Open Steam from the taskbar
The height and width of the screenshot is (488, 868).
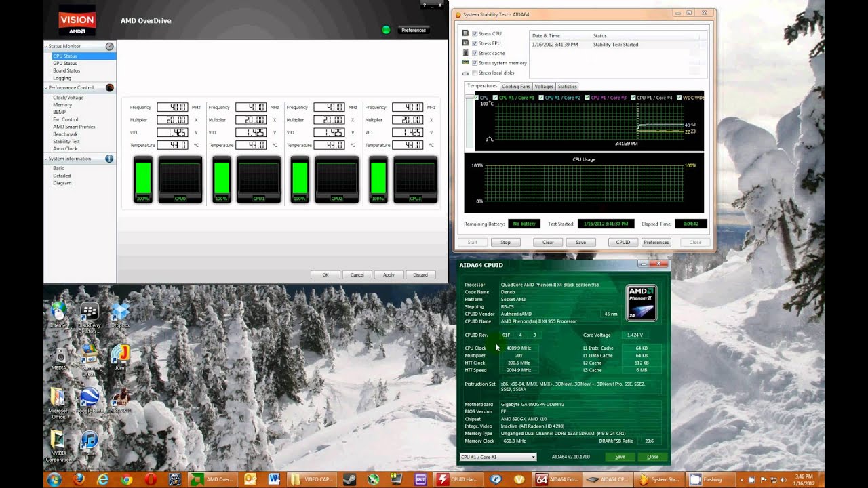tap(349, 479)
